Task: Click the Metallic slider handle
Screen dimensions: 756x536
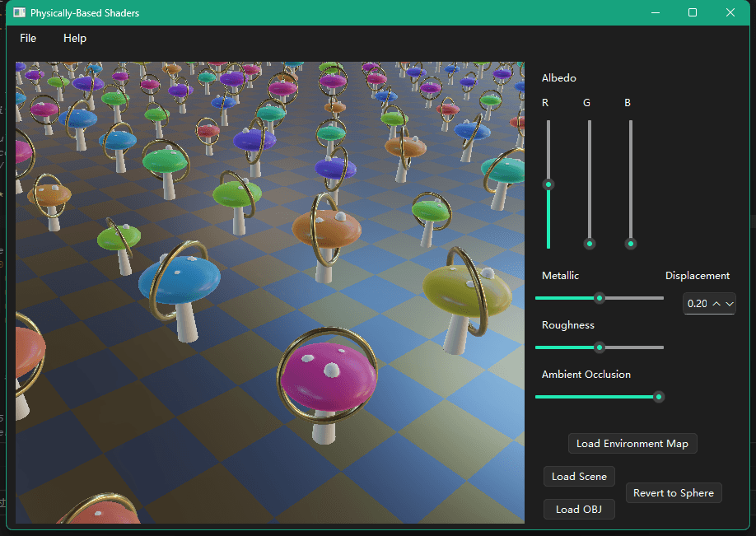Action: (x=600, y=298)
